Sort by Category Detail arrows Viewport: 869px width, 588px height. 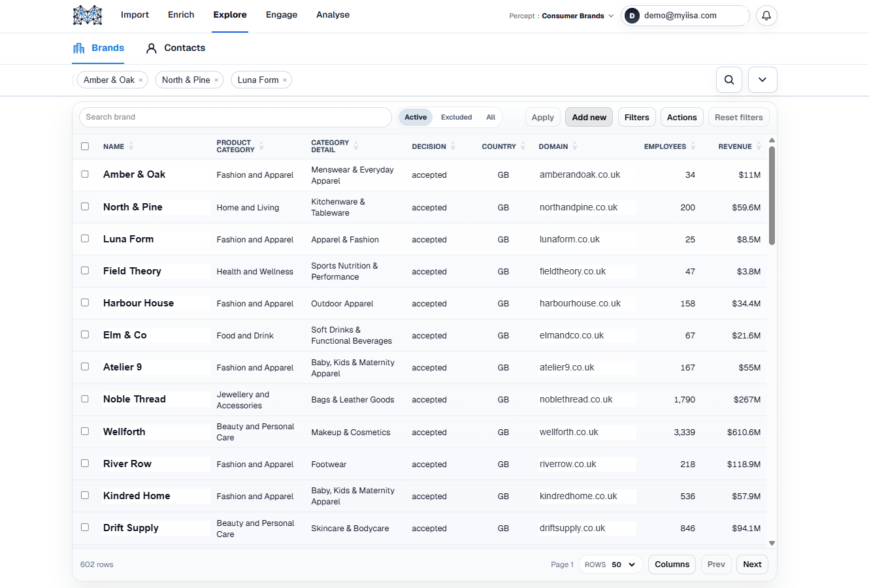(355, 146)
